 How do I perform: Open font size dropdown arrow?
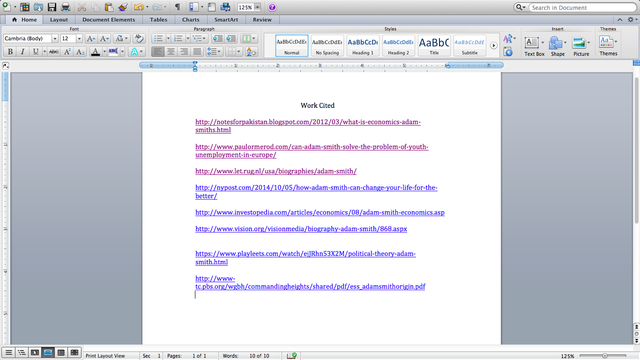pyautogui.click(x=79, y=38)
